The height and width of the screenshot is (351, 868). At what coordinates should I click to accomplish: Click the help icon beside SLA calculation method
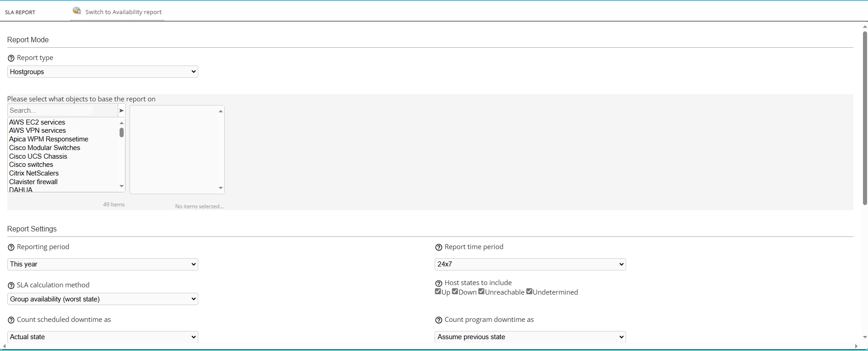tap(11, 286)
